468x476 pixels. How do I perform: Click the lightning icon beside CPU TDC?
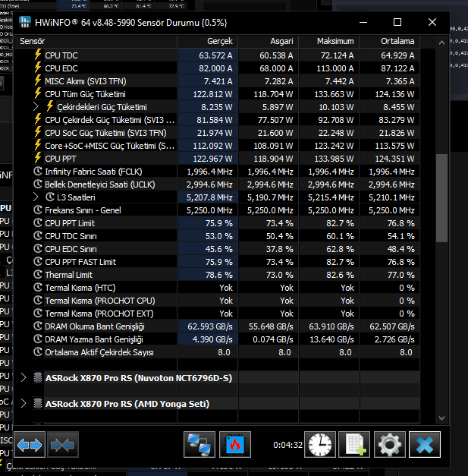[38, 55]
